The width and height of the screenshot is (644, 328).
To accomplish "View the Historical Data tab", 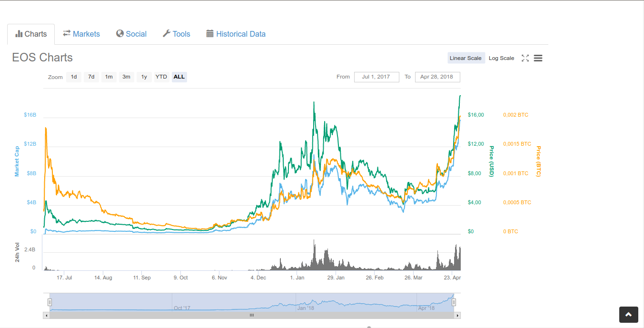I will click(x=236, y=34).
